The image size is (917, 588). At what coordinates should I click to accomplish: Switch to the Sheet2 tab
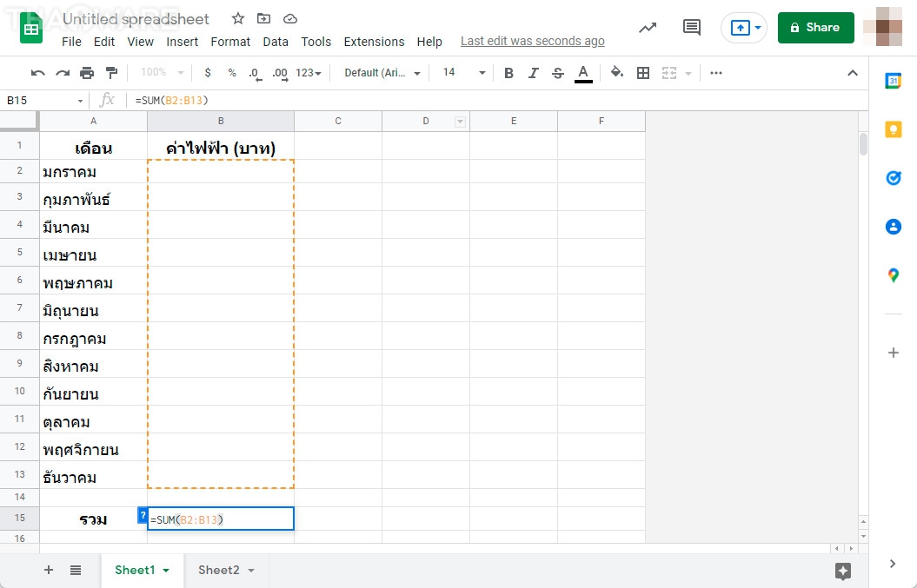[219, 570]
